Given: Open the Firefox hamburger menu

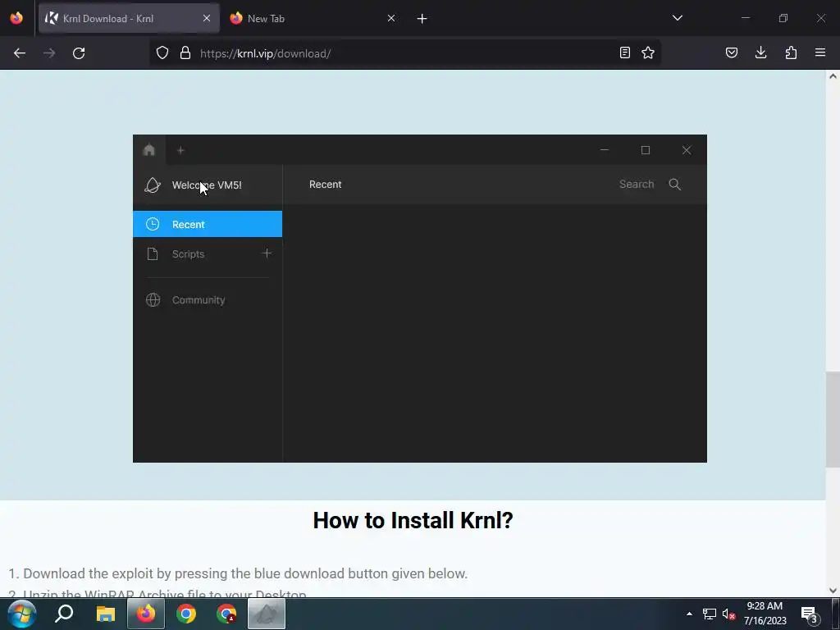Looking at the screenshot, I should tap(820, 52).
